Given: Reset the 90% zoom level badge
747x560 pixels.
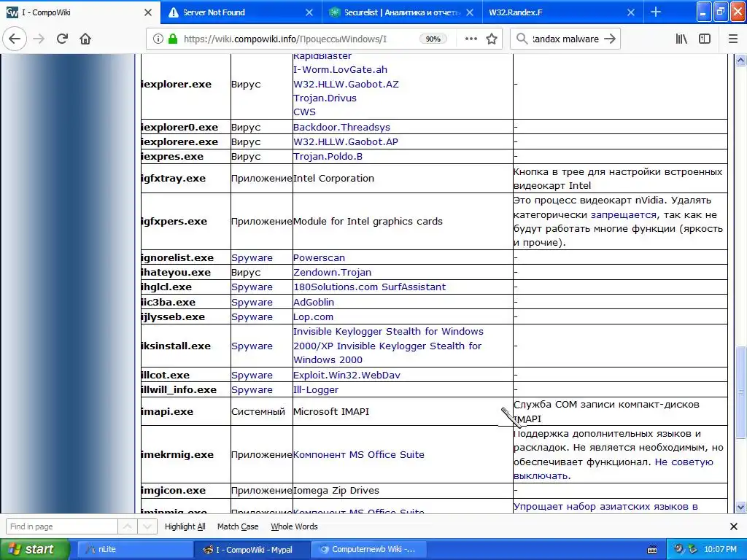Looking at the screenshot, I should click(433, 39).
